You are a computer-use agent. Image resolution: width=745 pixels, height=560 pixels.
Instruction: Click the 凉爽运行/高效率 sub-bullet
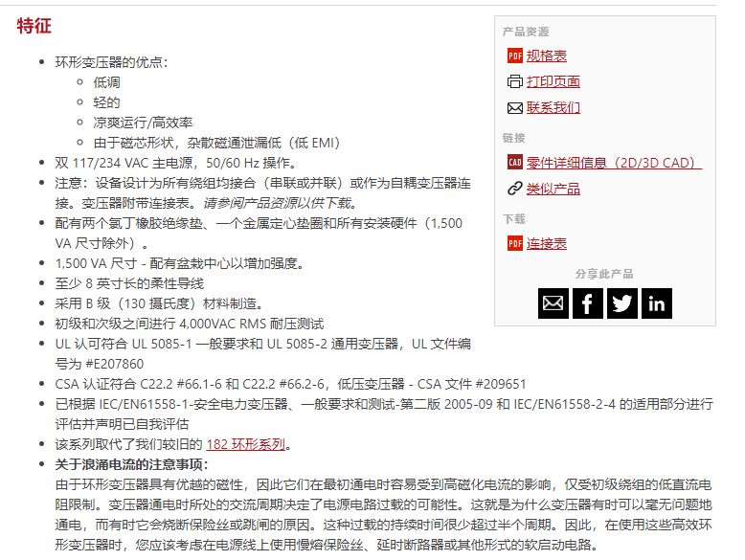click(x=143, y=123)
